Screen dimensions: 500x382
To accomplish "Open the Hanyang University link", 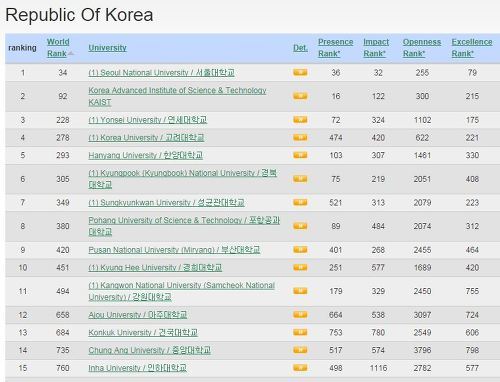I will point(146,155).
